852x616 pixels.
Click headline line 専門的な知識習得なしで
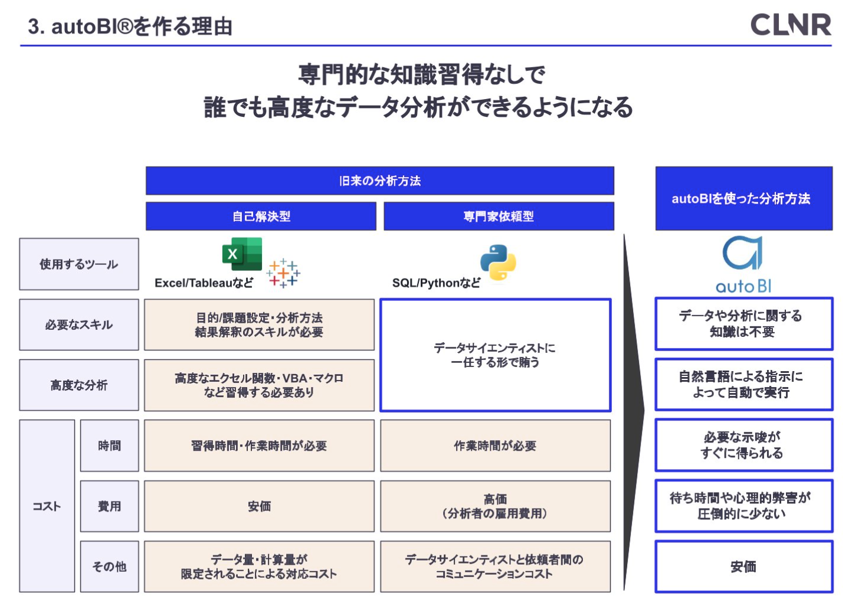[x=422, y=75]
